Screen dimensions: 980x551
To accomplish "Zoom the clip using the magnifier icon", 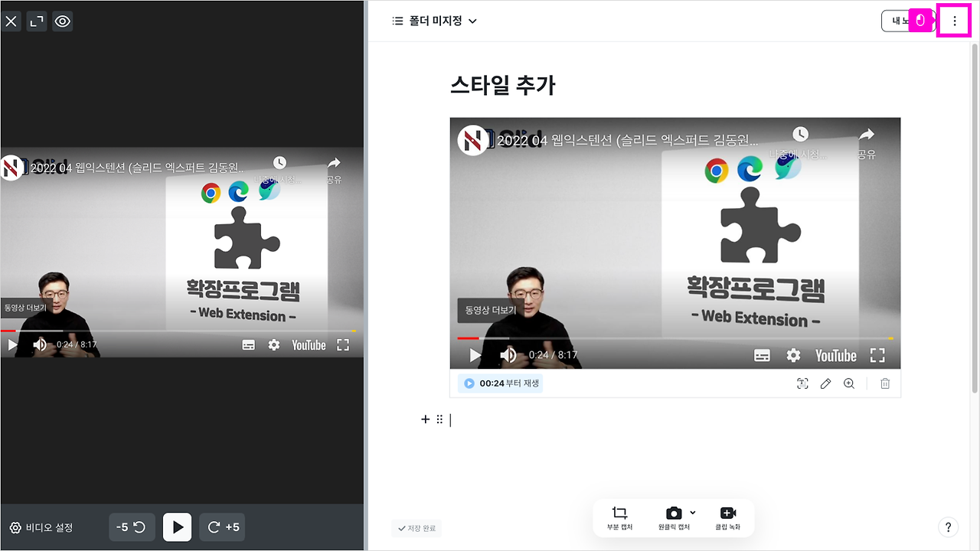I will (x=848, y=383).
